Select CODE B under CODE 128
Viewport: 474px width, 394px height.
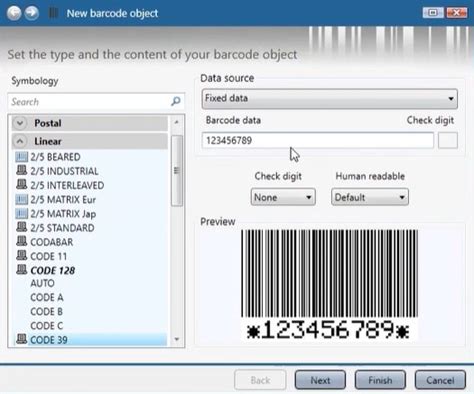coord(46,312)
